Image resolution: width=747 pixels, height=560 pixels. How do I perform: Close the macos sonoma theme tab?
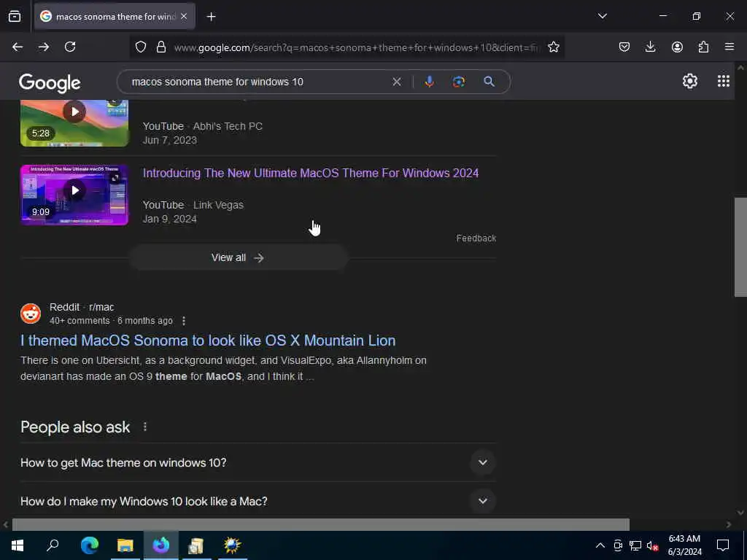[x=184, y=16]
